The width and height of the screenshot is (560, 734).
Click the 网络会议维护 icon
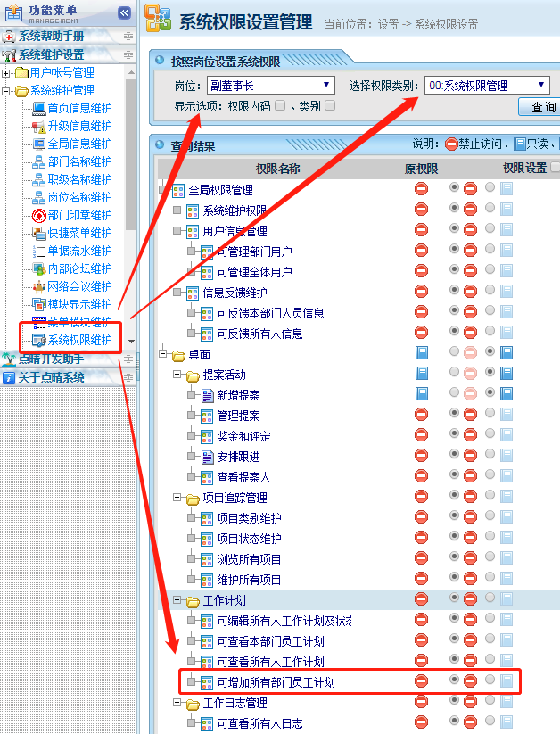coord(38,287)
